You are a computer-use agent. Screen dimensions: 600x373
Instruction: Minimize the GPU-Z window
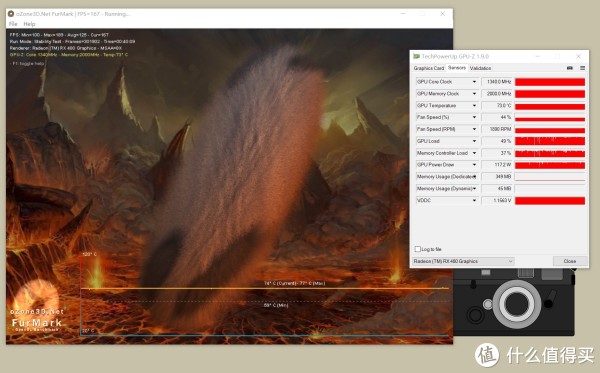(x=538, y=56)
